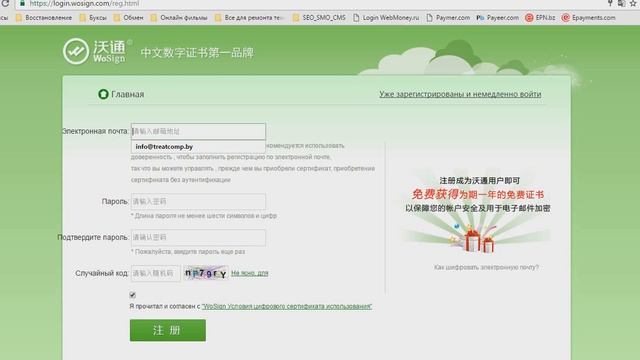Open the Epayments.com bookmark

point(588,18)
